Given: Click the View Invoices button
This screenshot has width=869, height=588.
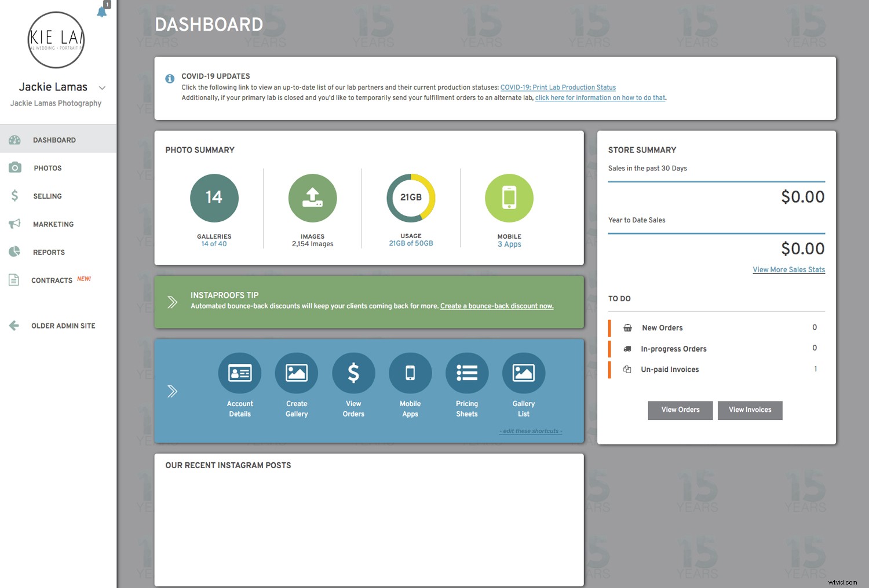Looking at the screenshot, I should (750, 410).
